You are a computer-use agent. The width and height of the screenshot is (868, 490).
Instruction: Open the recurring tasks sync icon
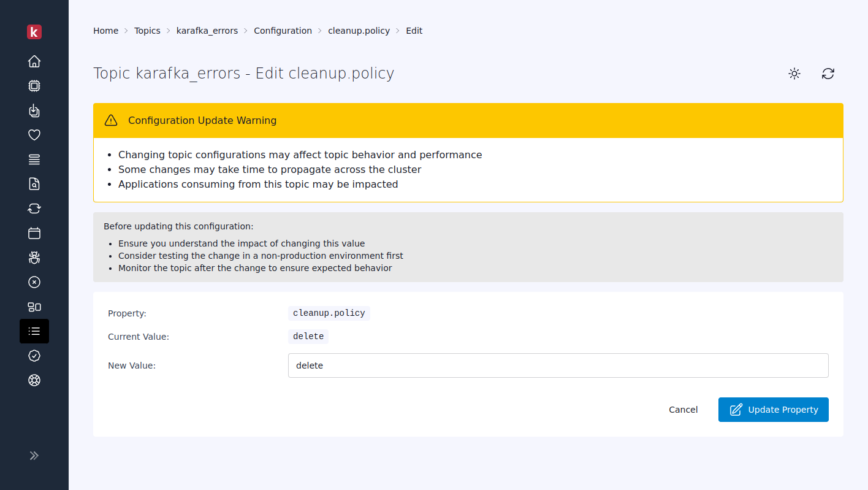(x=34, y=209)
